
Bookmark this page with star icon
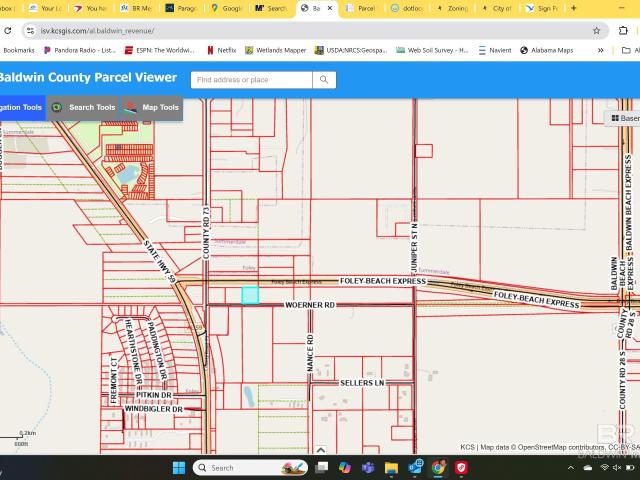(x=597, y=31)
